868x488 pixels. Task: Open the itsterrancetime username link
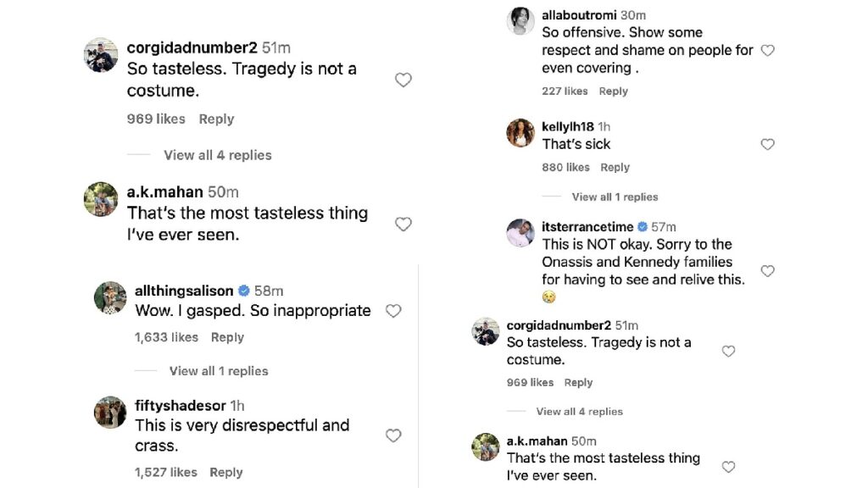click(588, 227)
